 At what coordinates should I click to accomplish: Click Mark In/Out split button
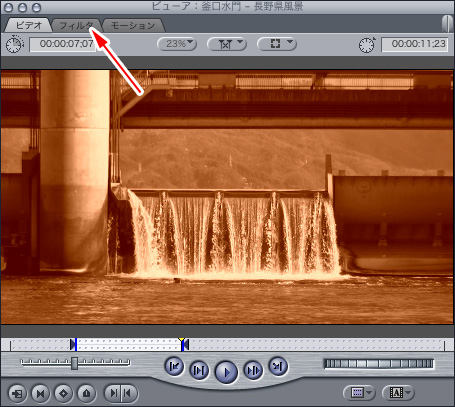(121, 393)
